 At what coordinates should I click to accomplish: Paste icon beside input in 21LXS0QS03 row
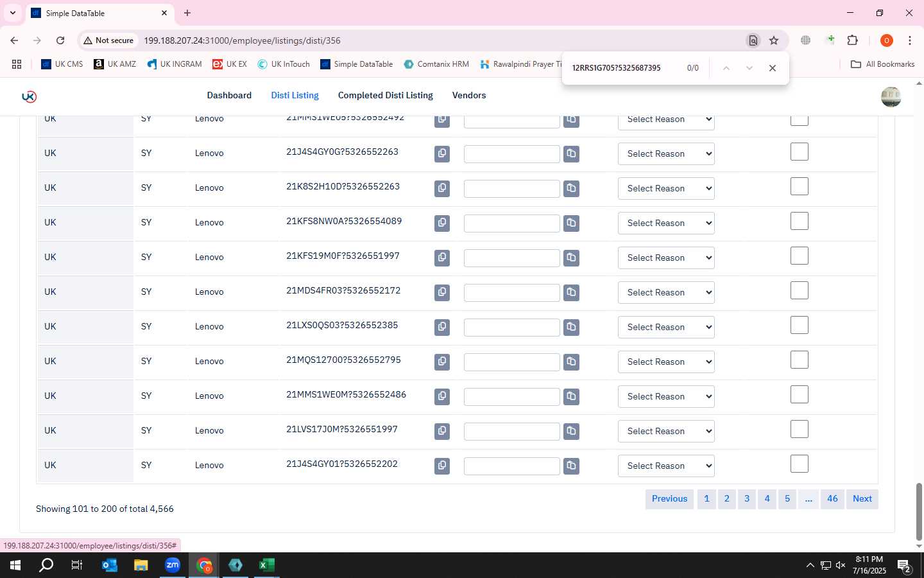[571, 327]
